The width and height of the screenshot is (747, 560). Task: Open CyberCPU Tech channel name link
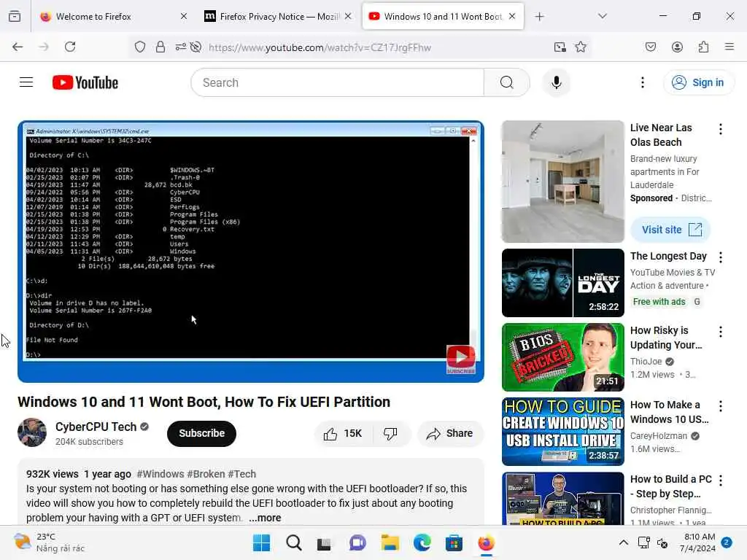tap(96, 427)
